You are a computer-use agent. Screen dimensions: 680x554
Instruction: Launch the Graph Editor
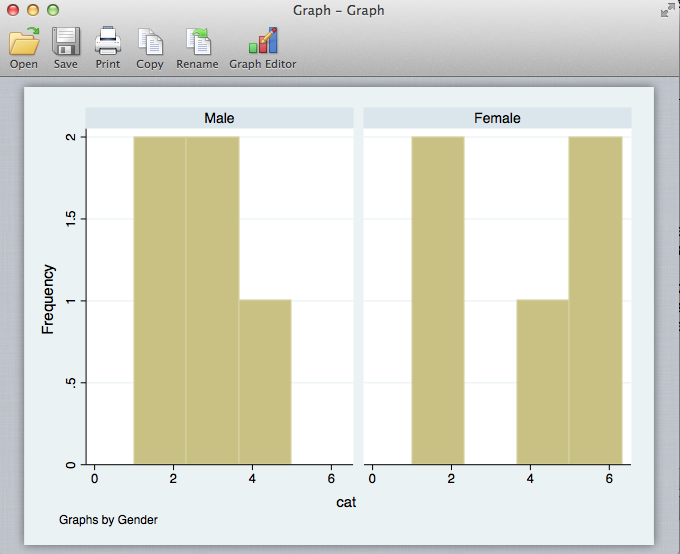pyautogui.click(x=262, y=42)
